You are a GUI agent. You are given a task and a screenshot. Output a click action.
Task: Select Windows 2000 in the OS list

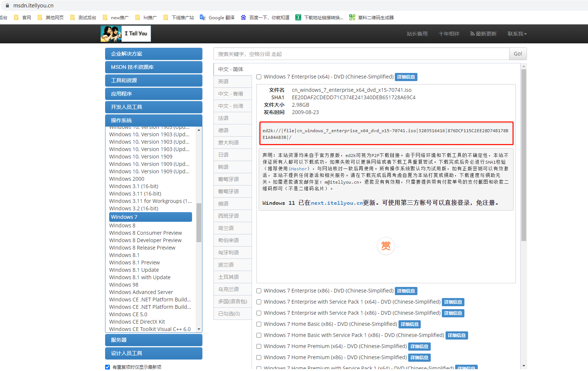pos(127,179)
